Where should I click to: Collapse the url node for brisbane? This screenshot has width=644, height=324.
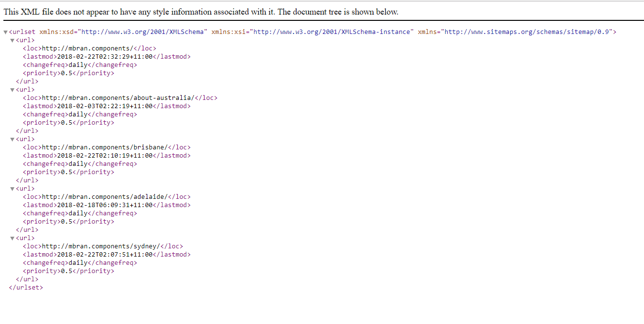(x=12, y=140)
